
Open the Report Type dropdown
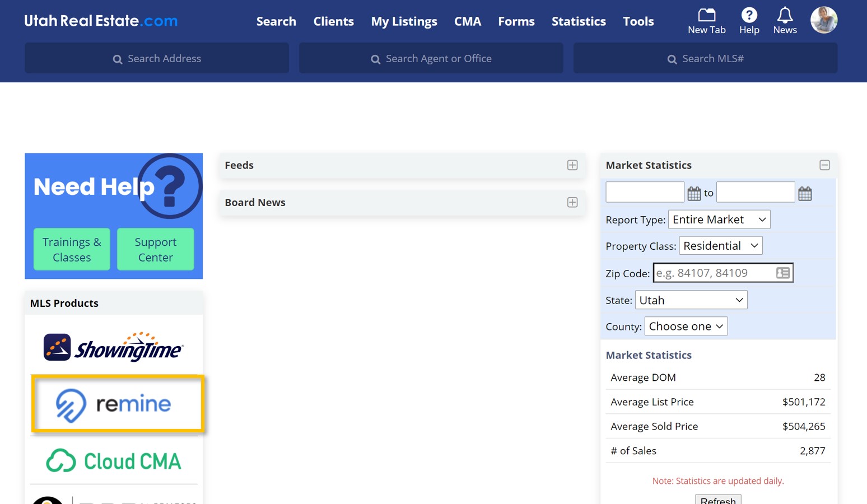(x=719, y=220)
